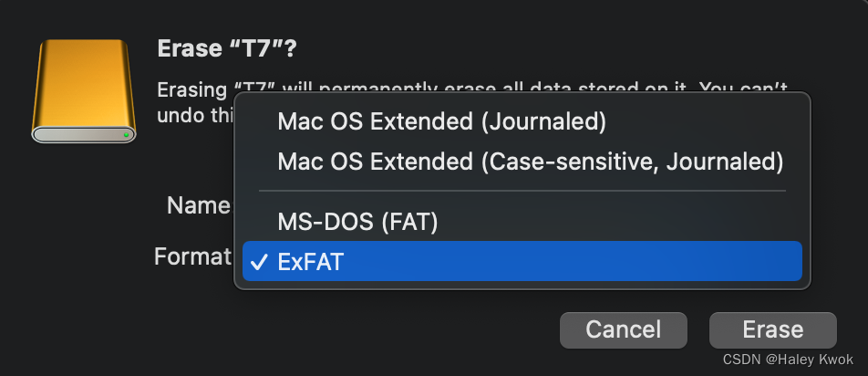Click the separator line in format menu
This screenshot has height=376, width=868.
pos(522,191)
